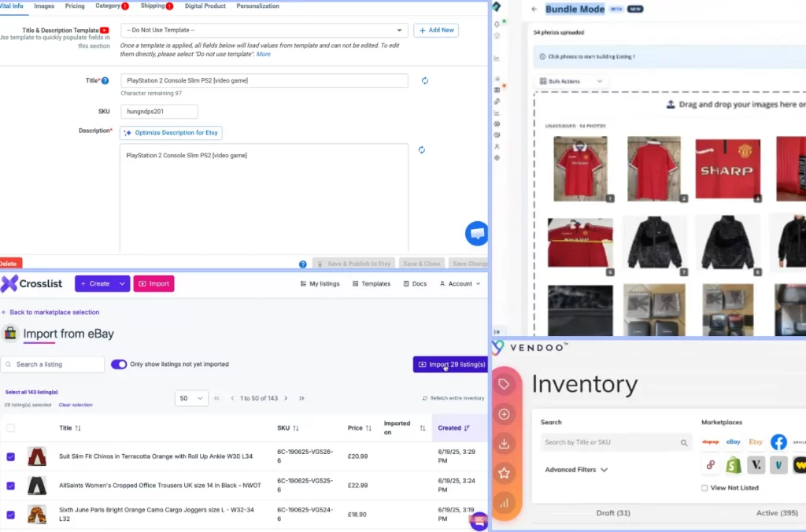Screen dimensions: 806x532
Task: Open the Account dropdown menu
Action: 460,284
